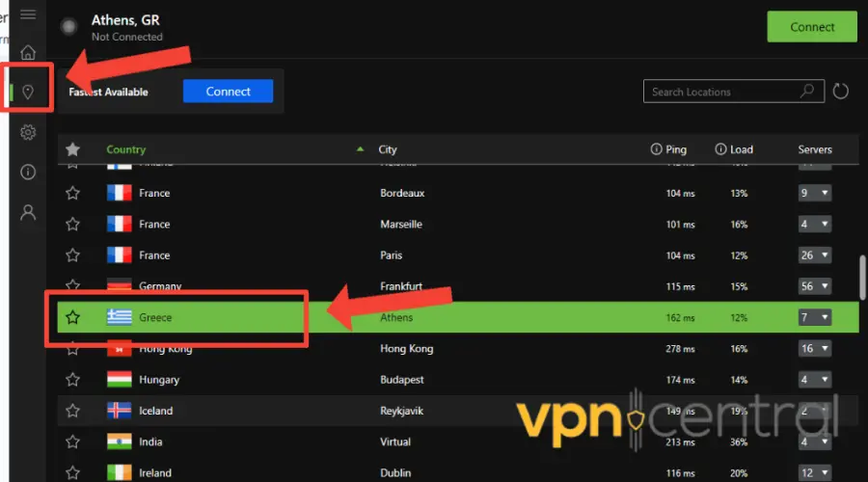Expand Budapest servers dropdown showing 4

(x=814, y=380)
